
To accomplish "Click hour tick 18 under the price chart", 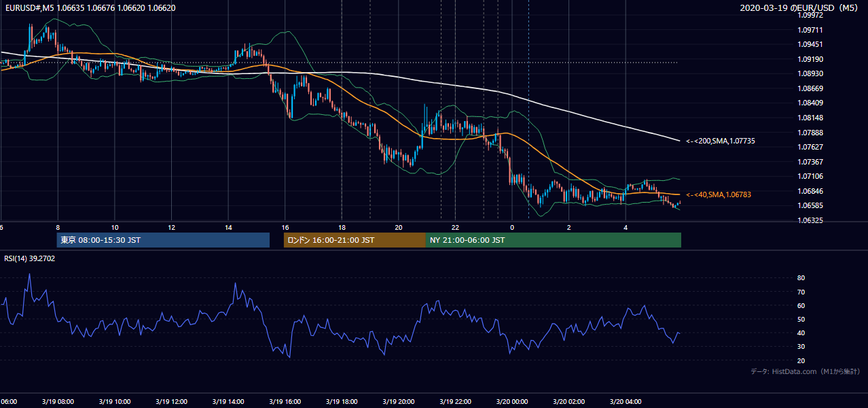I will pos(342,227).
